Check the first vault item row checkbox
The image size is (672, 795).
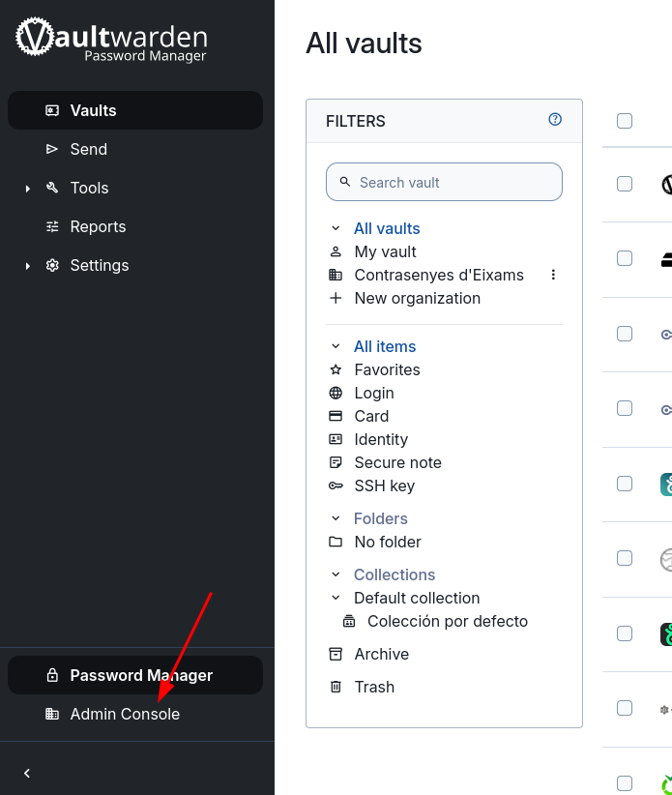coord(625,184)
